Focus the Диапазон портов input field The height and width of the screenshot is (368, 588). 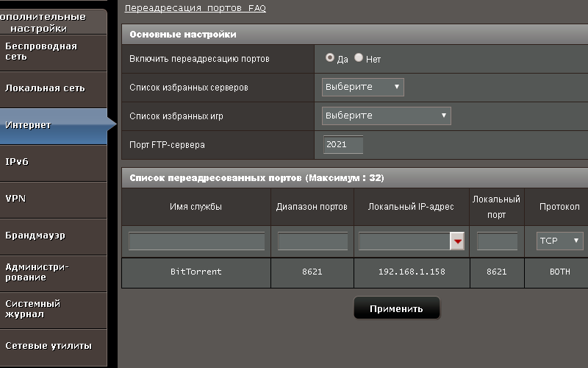click(x=312, y=241)
